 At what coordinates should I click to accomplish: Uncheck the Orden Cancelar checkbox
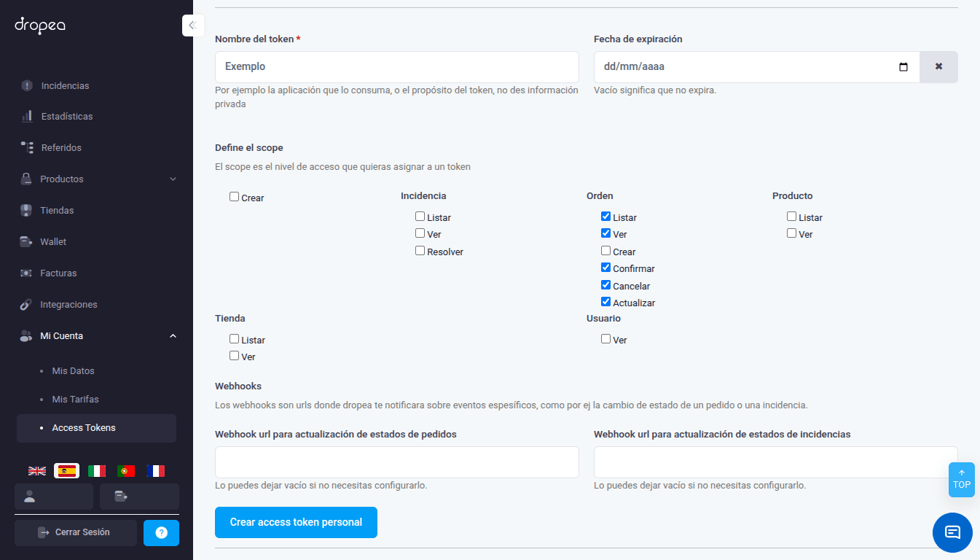point(605,285)
